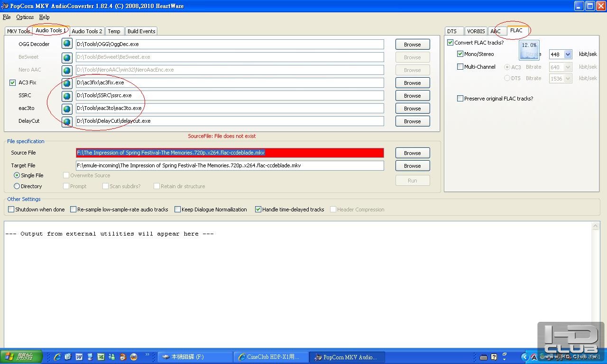The image size is (607, 364).
Task: Switch to the Audio Tools 1 tab
Action: pyautogui.click(x=51, y=30)
